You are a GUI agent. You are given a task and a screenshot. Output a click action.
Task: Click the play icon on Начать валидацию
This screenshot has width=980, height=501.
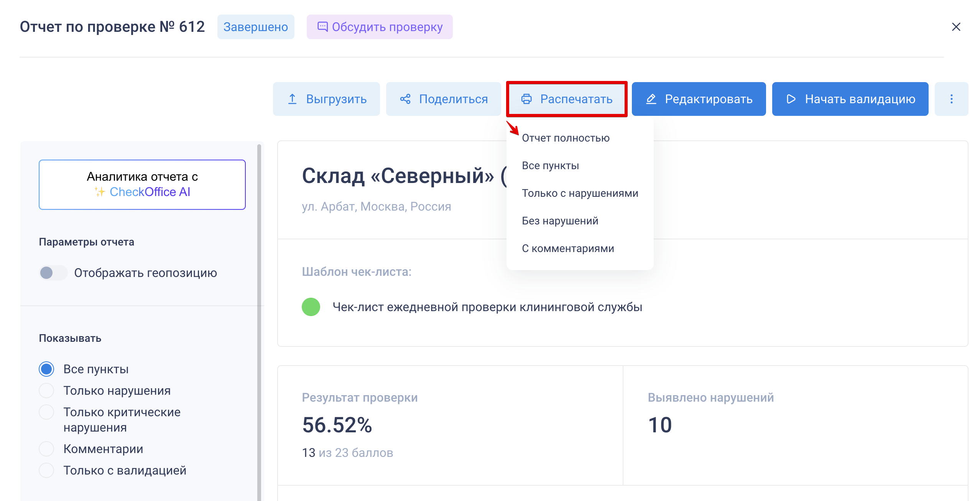(791, 99)
